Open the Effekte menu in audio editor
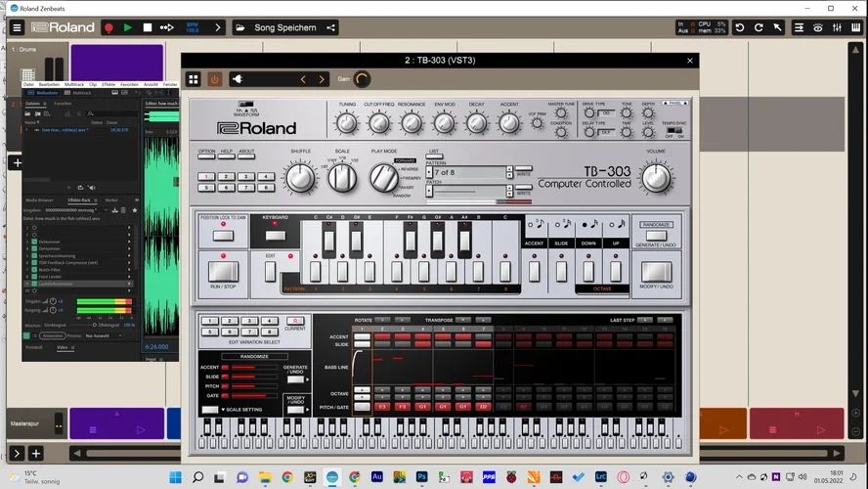Viewport: 868px width, 489px height. (107, 85)
